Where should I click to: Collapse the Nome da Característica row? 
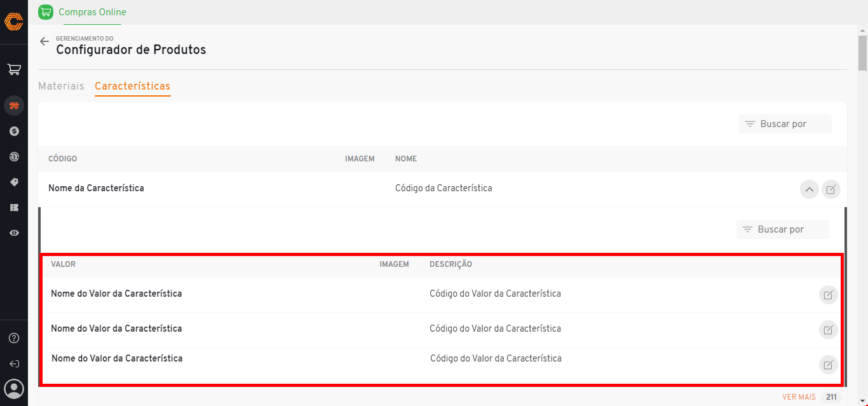809,189
